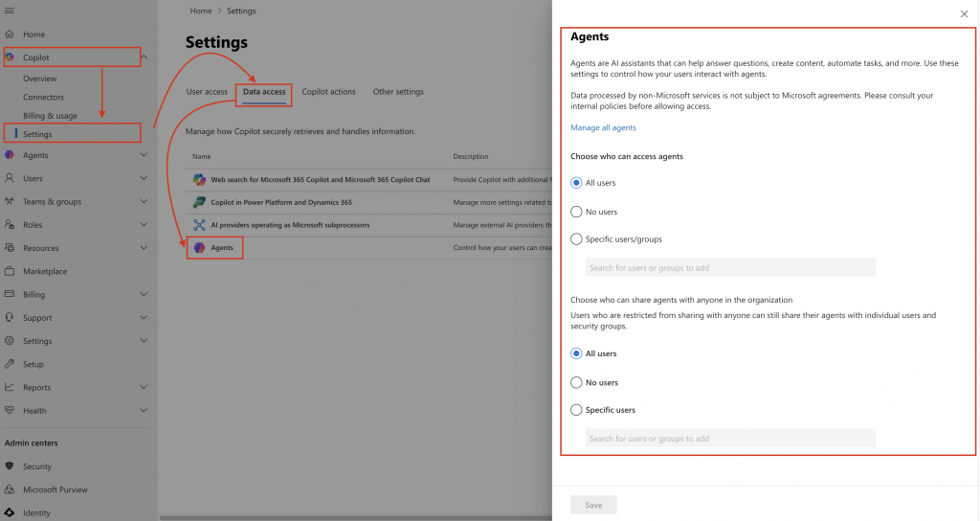980x521 pixels.
Task: Switch to the Copilot actions tab
Action: coord(328,92)
